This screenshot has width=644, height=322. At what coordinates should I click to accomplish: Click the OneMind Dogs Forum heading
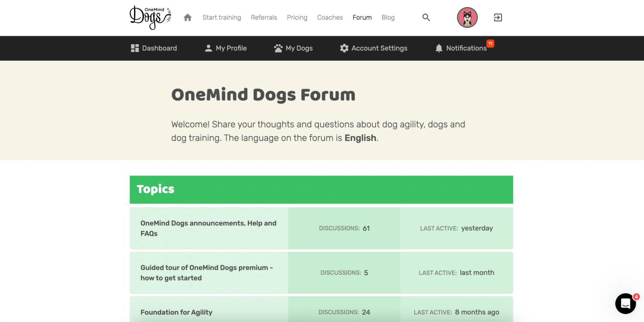tap(263, 95)
